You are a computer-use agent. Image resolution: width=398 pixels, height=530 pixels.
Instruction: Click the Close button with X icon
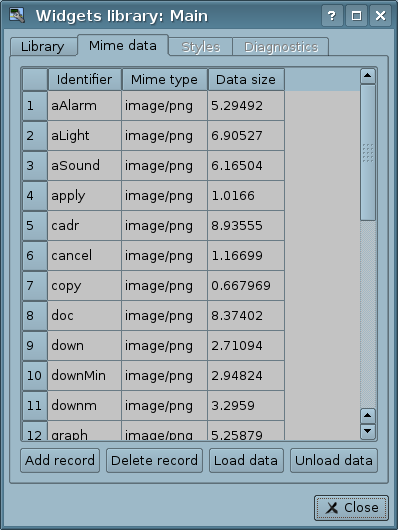[351, 508]
